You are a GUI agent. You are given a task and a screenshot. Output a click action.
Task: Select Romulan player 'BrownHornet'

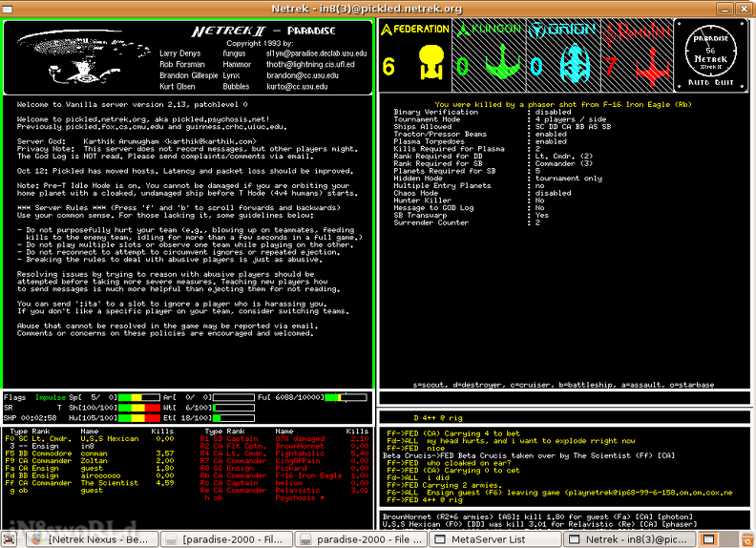coord(284,446)
